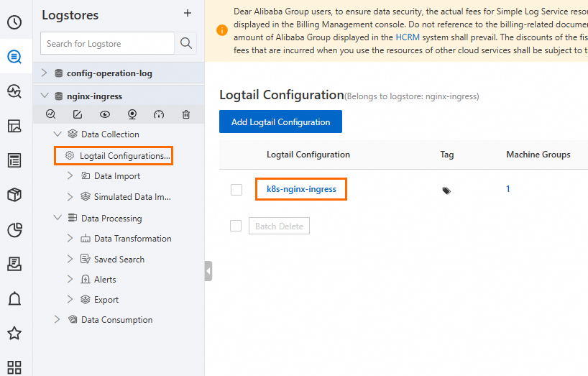Open the dashboard chart icon in left rail
Image resolution: width=588 pixels, height=376 pixels.
[x=14, y=126]
